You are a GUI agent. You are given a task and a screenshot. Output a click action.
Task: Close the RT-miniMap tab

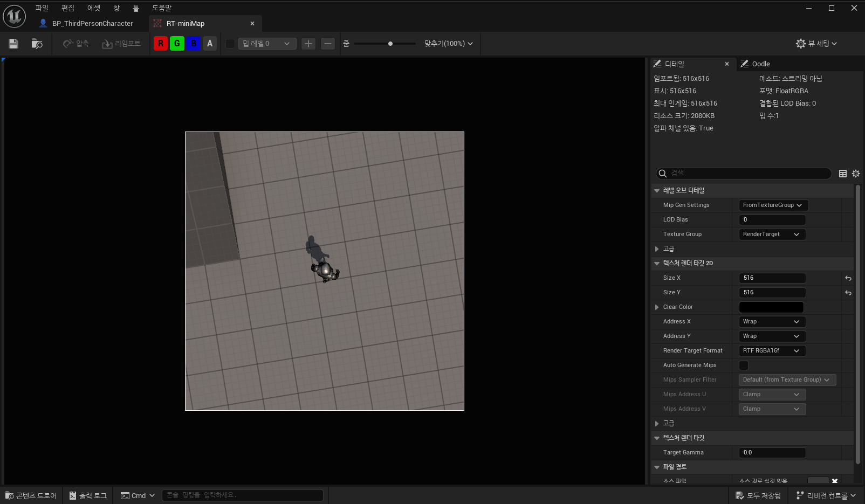(x=252, y=24)
